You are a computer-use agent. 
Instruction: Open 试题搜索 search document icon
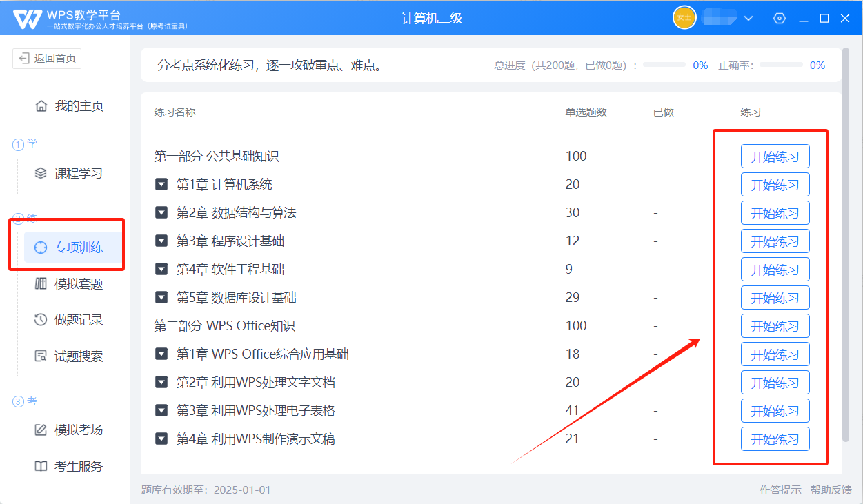click(41, 356)
